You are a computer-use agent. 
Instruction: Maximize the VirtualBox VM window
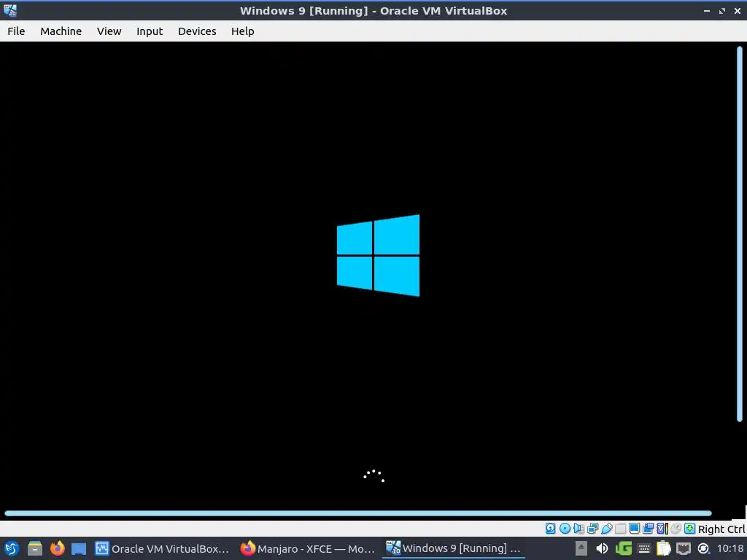coord(722,10)
